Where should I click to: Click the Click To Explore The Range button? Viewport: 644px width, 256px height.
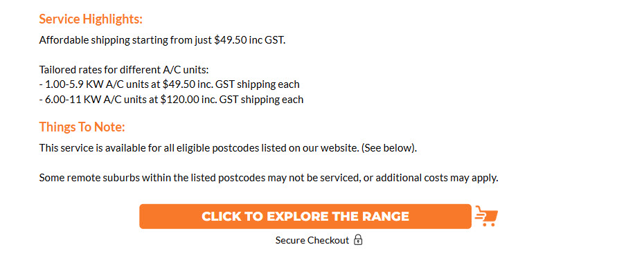305,216
